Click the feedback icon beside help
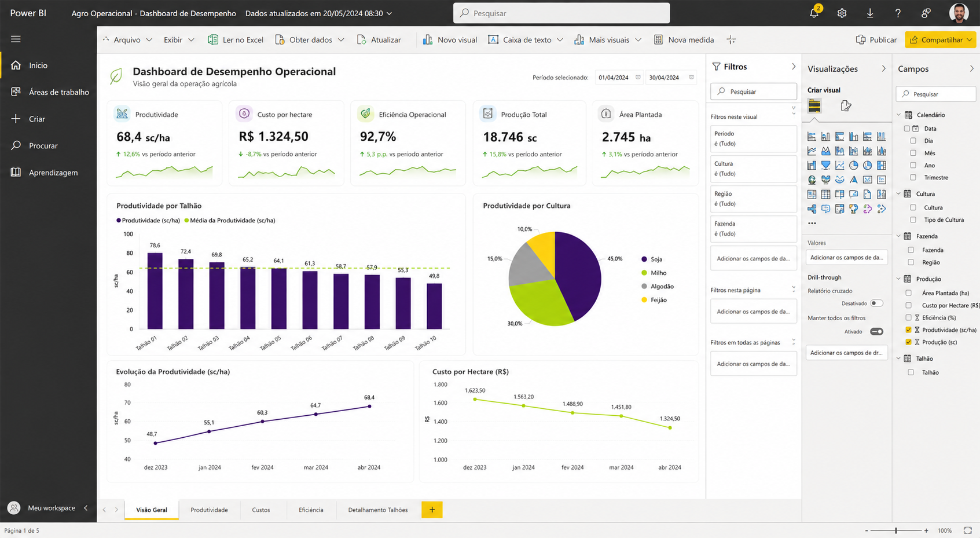This screenshot has width=980, height=538. click(926, 13)
